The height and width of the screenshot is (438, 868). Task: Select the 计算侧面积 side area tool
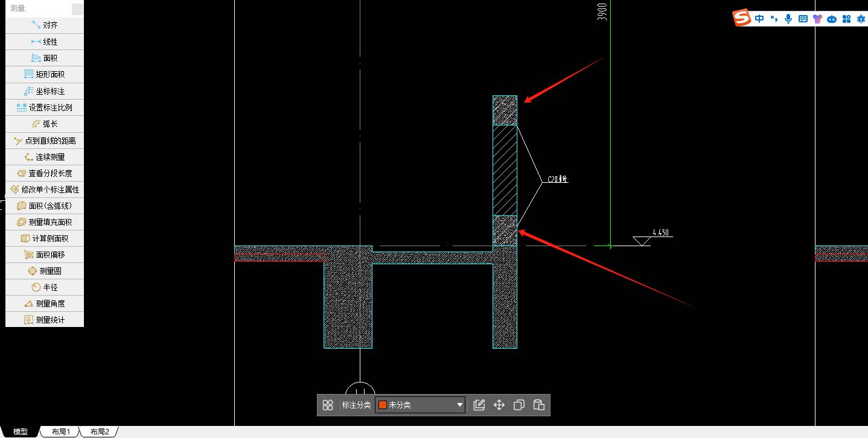[x=45, y=238]
